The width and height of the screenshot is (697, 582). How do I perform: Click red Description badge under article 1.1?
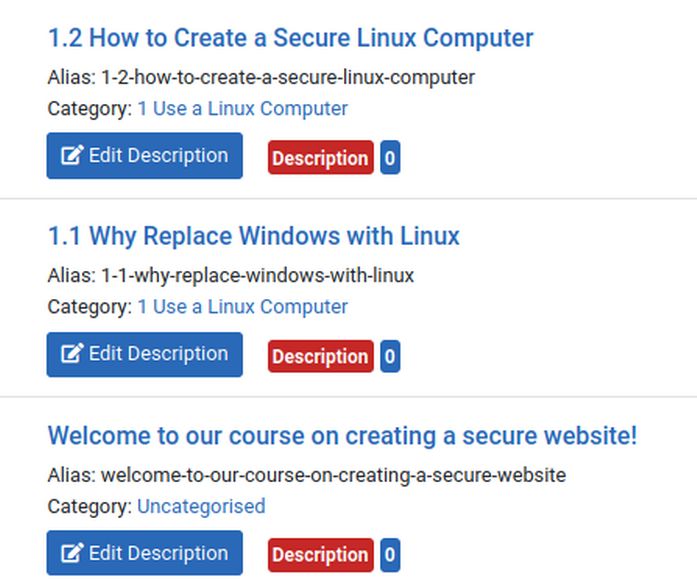[320, 356]
